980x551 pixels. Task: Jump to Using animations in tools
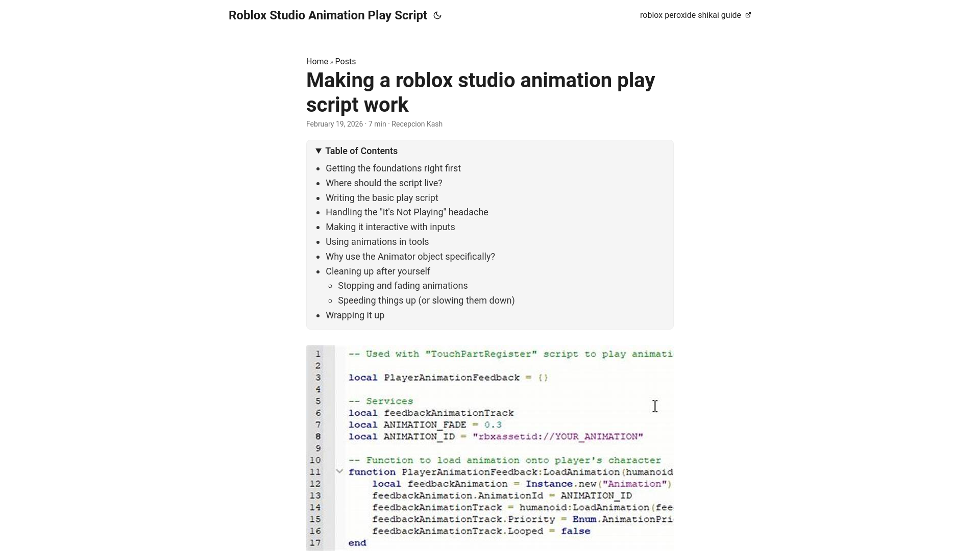377,242
